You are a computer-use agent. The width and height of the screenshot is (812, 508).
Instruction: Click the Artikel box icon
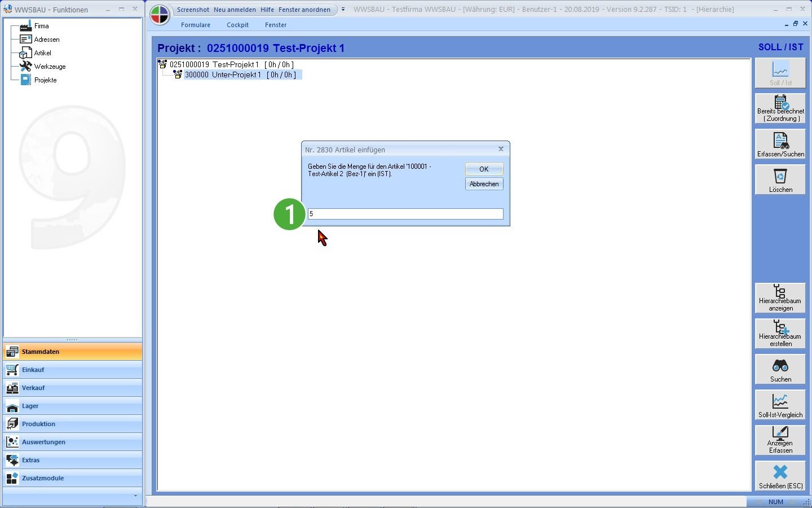point(25,53)
